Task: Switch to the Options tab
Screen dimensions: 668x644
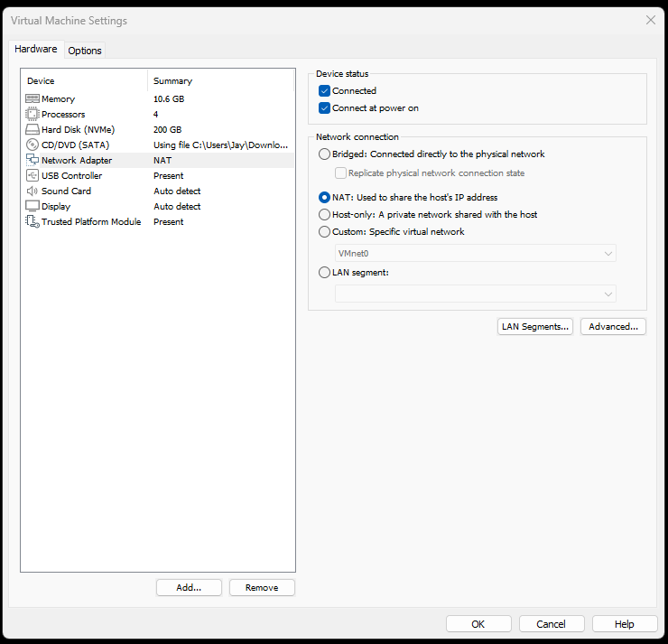Action: click(85, 51)
